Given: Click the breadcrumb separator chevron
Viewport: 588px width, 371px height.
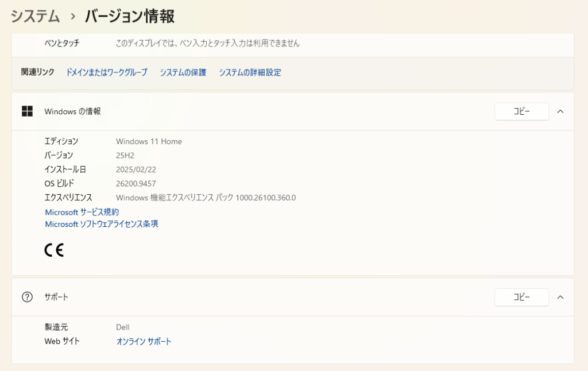Looking at the screenshot, I should (x=73, y=17).
